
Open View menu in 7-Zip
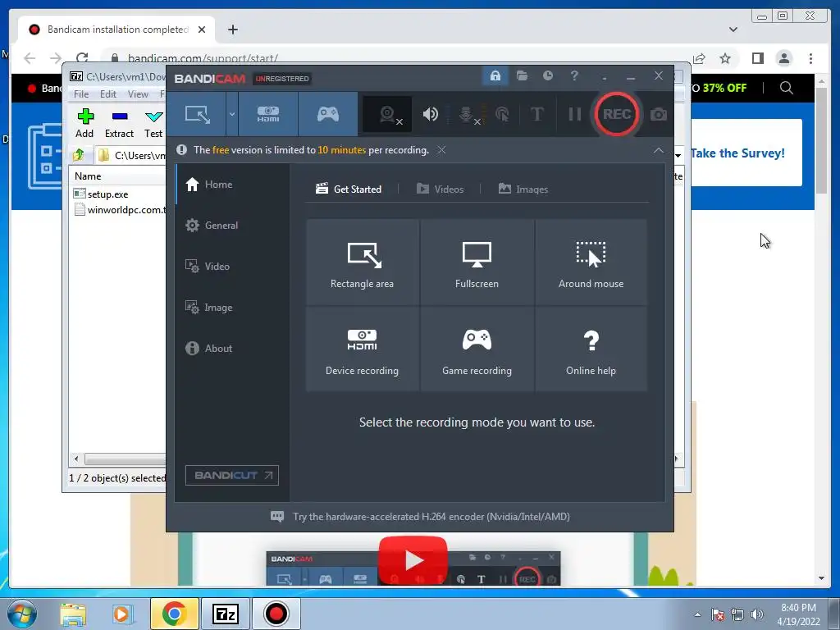point(138,94)
